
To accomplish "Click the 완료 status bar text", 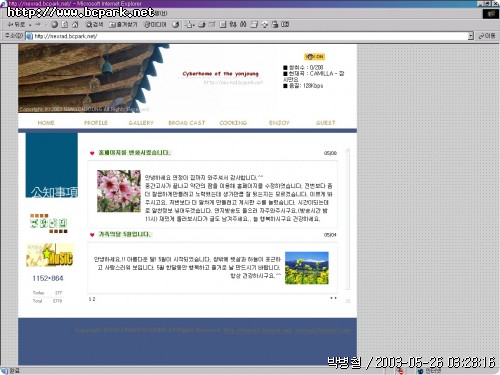I will click(x=14, y=371).
